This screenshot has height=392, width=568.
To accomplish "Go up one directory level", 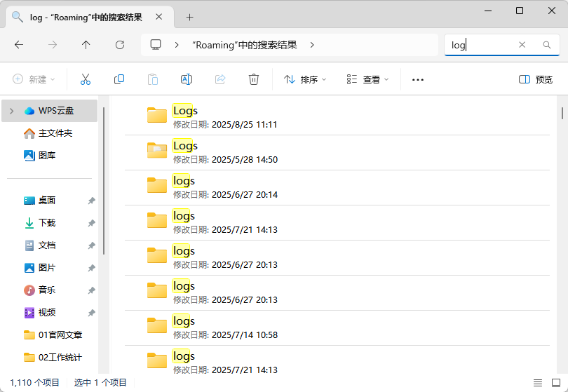I will coord(86,45).
